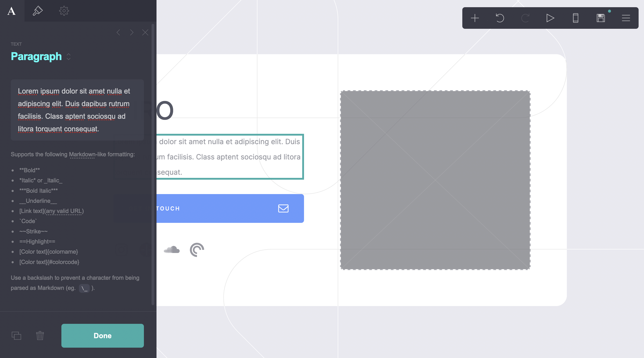
Task: Redo the last change
Action: (525, 18)
